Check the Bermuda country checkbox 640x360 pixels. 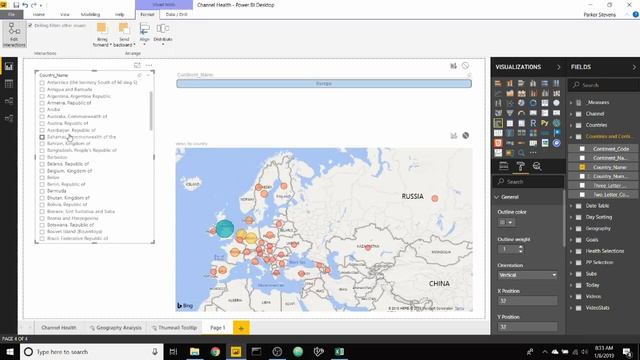point(42,191)
